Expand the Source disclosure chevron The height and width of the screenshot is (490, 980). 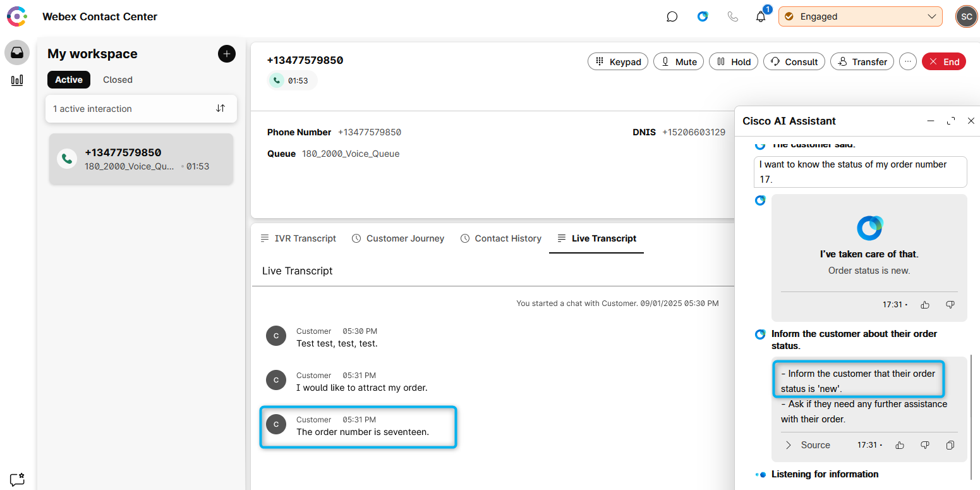point(789,445)
